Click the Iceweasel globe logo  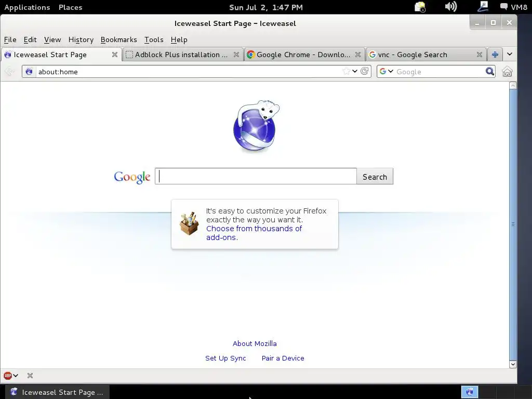coord(256,126)
